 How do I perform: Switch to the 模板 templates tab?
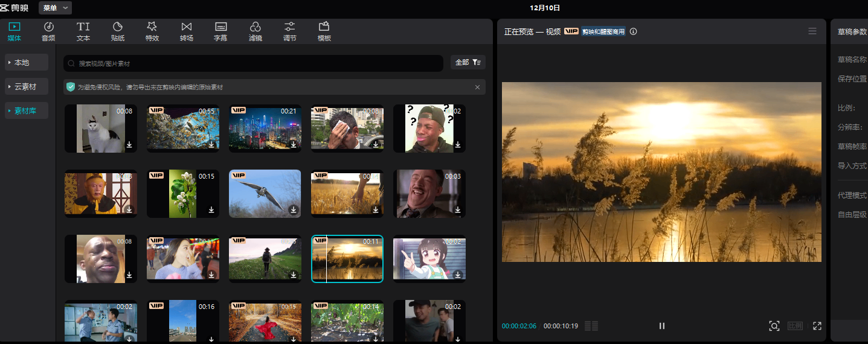point(324,31)
